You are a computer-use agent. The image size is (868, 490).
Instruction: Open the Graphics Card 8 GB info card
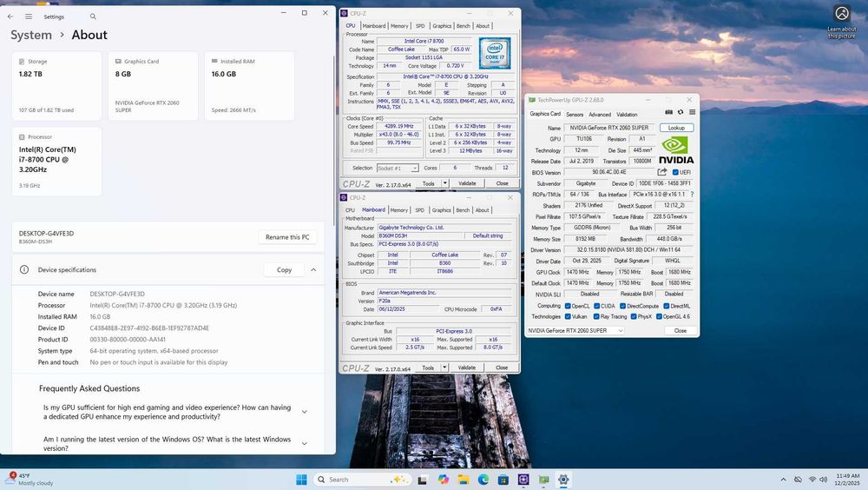(x=154, y=86)
